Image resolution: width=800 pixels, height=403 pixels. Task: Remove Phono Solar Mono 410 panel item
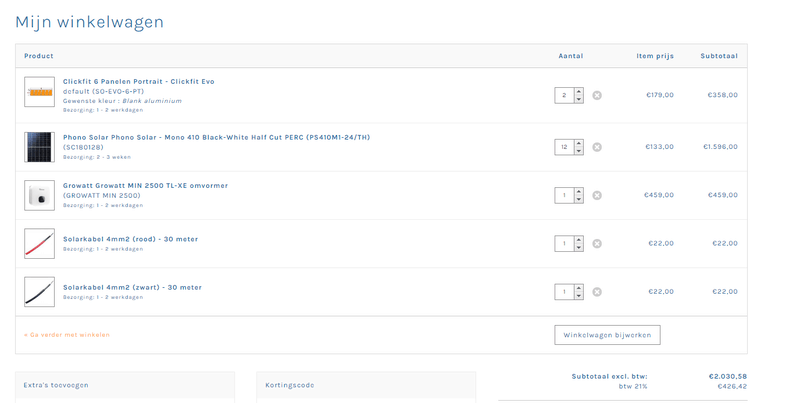pos(597,147)
